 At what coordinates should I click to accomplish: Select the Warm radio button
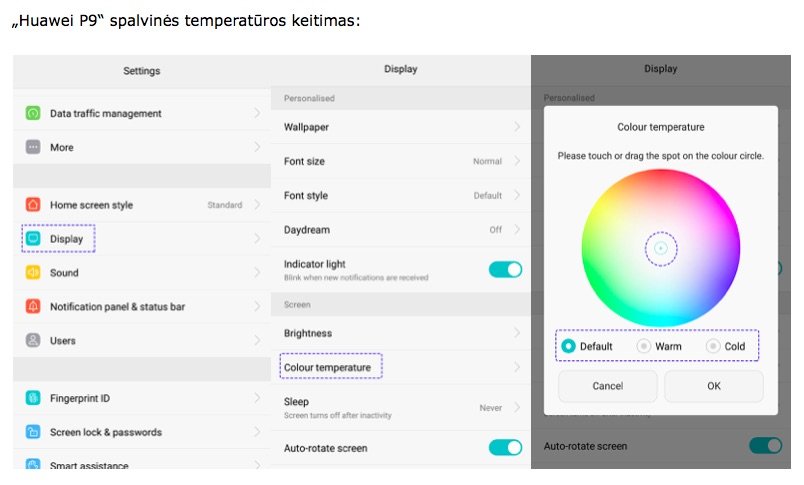click(644, 346)
